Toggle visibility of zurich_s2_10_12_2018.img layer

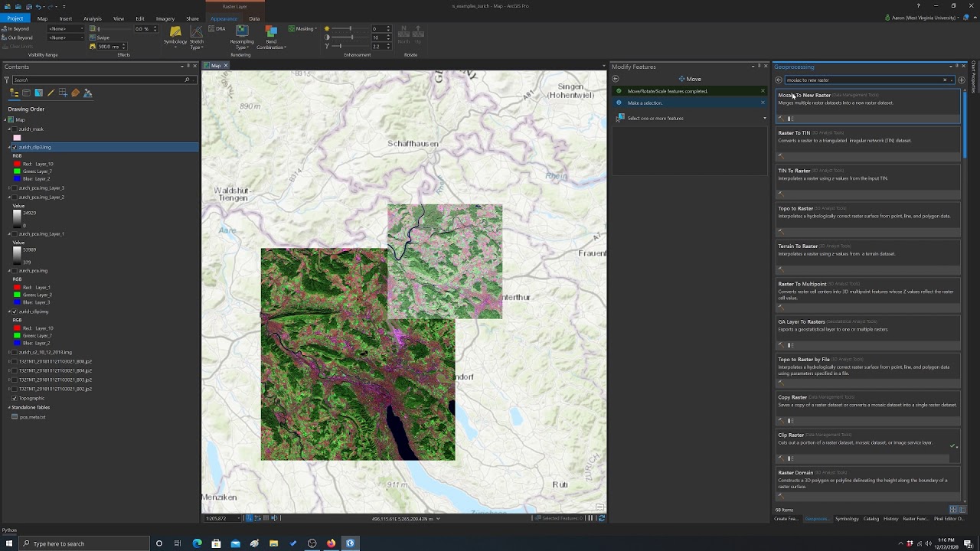coord(15,352)
